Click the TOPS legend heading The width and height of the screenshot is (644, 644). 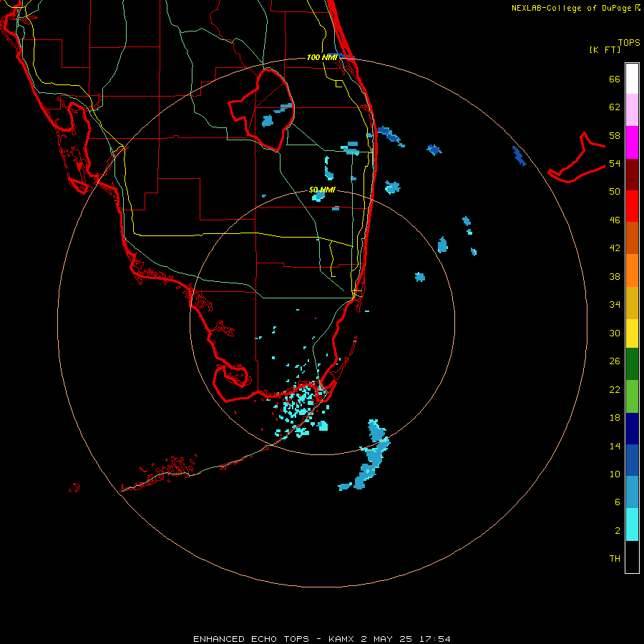[629, 43]
